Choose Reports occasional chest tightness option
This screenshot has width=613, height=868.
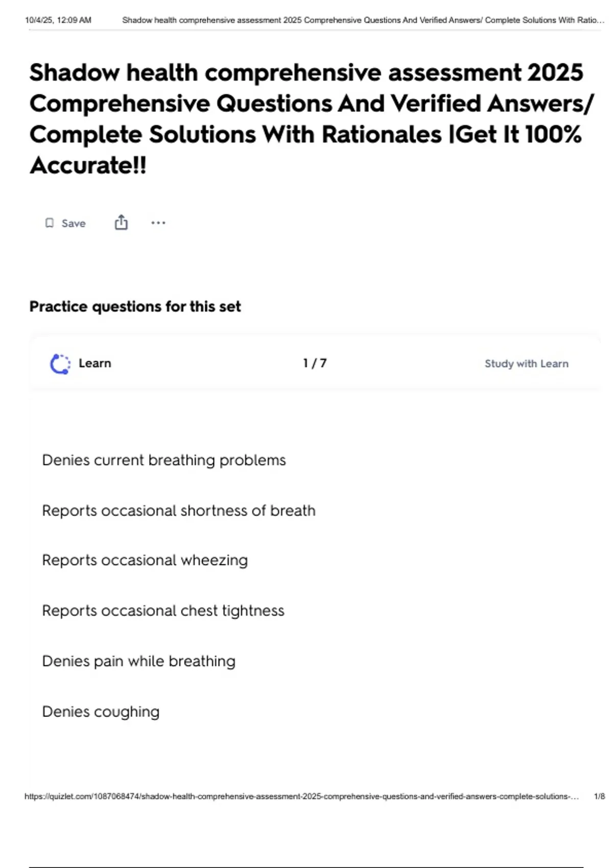tap(163, 611)
